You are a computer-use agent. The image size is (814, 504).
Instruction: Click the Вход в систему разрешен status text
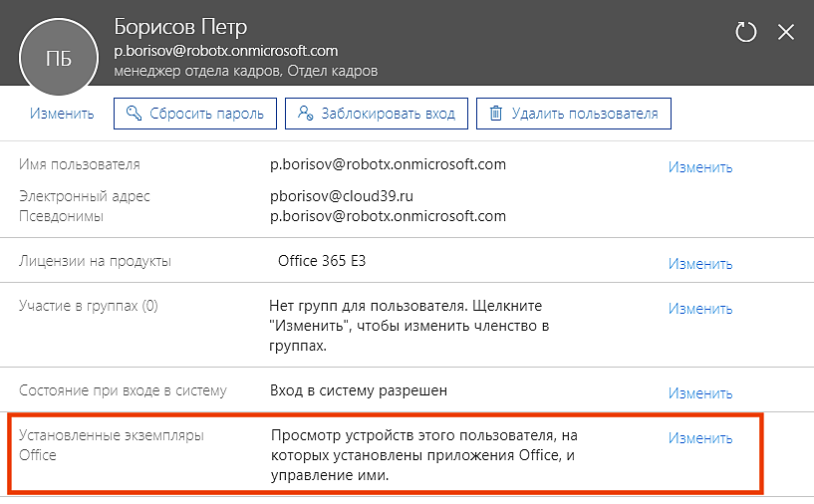(x=359, y=390)
